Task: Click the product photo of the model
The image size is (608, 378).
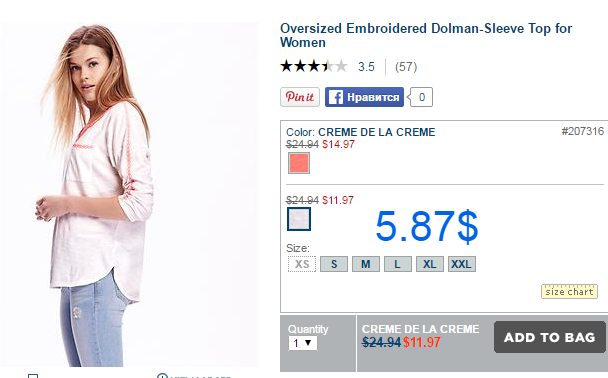Action: click(x=128, y=194)
